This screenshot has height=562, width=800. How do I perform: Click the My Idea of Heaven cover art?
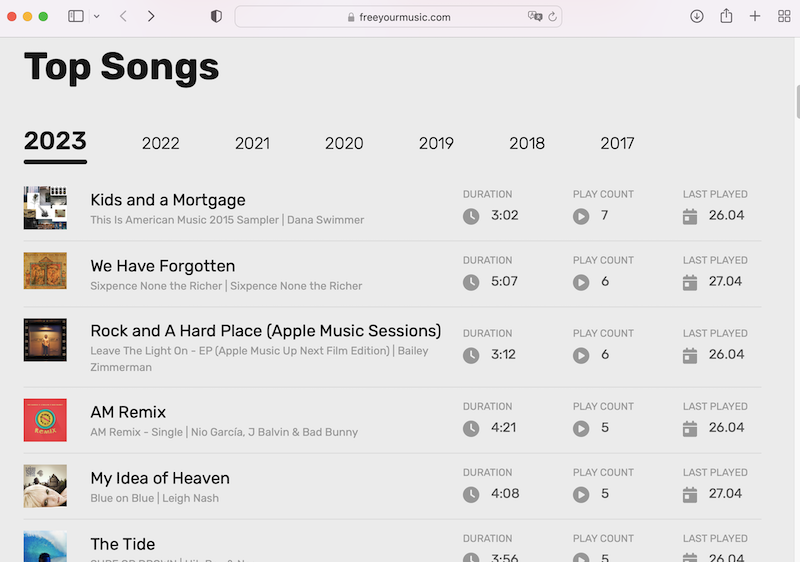click(45, 486)
